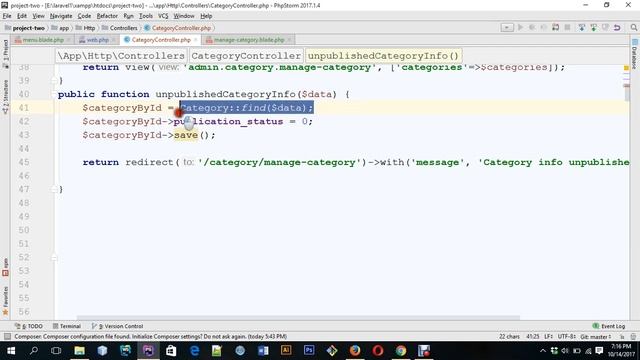Click the Http folder breadcrumb

pyautogui.click(x=85, y=28)
